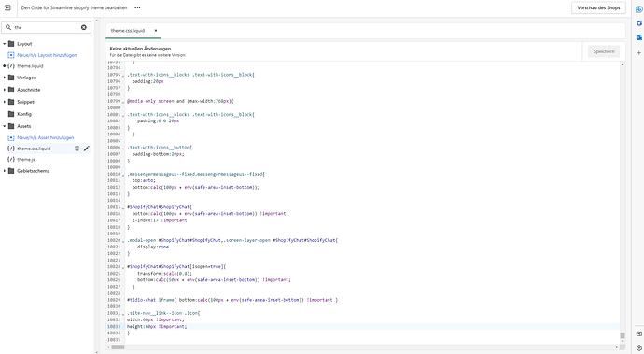Screen dimensions: 644x354
Task: Collapse the Assets folder arrow
Action: (4, 126)
